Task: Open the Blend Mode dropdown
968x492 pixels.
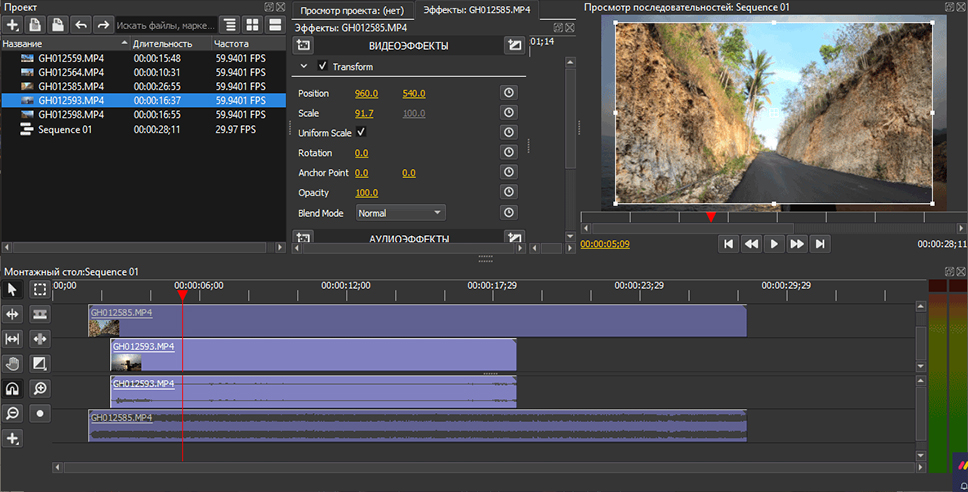Action: (400, 213)
